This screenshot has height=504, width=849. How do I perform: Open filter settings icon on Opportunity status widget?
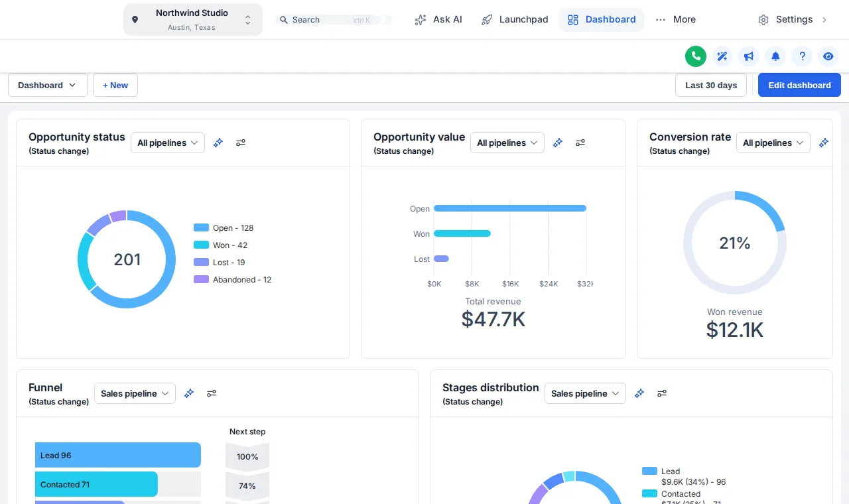coord(241,143)
